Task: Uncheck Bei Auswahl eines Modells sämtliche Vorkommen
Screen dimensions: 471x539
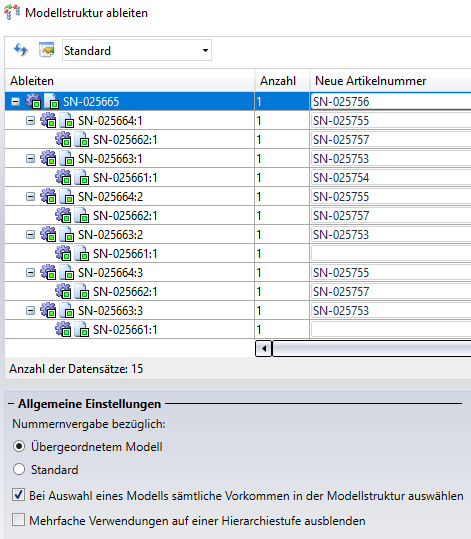Action: 18,495
